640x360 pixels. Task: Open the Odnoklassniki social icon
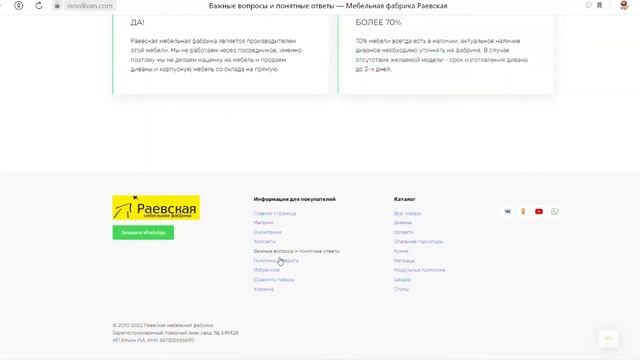pyautogui.click(x=523, y=211)
